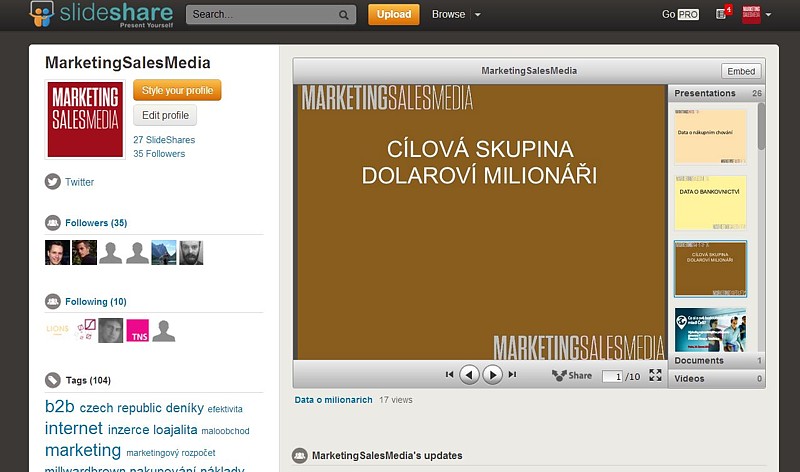The image size is (800, 472).
Task: Open DATA O BANKOVNICTVÍ presentation thumbnail
Action: (x=710, y=203)
